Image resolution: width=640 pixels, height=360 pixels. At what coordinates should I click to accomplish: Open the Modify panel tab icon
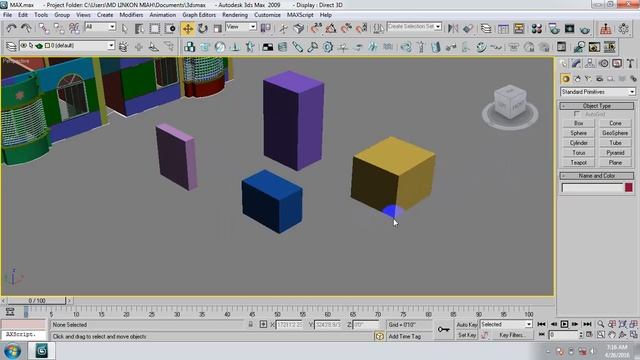[x=576, y=63]
